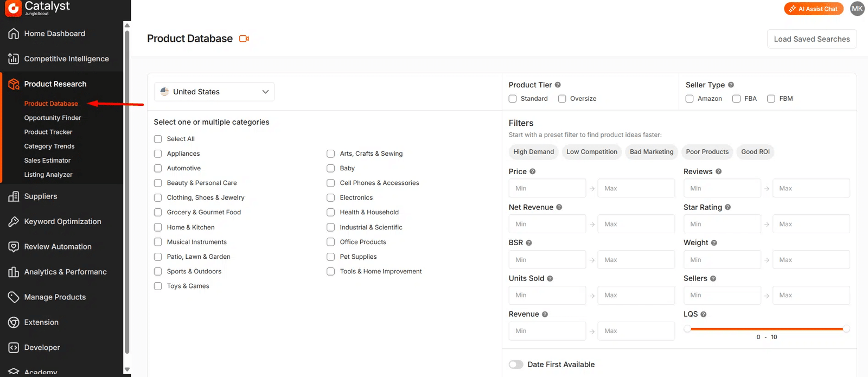The height and width of the screenshot is (377, 868).
Task: Click the Load Saved Searches button
Action: coord(812,39)
